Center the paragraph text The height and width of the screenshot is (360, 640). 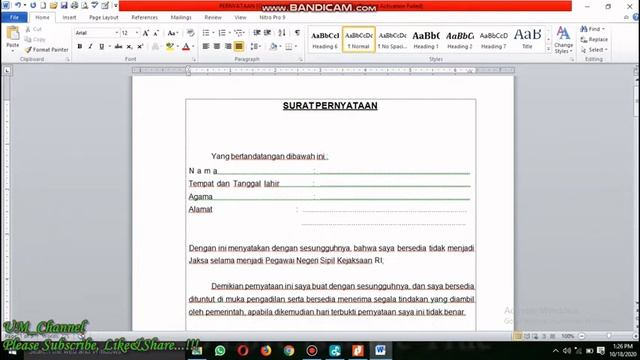(217, 47)
